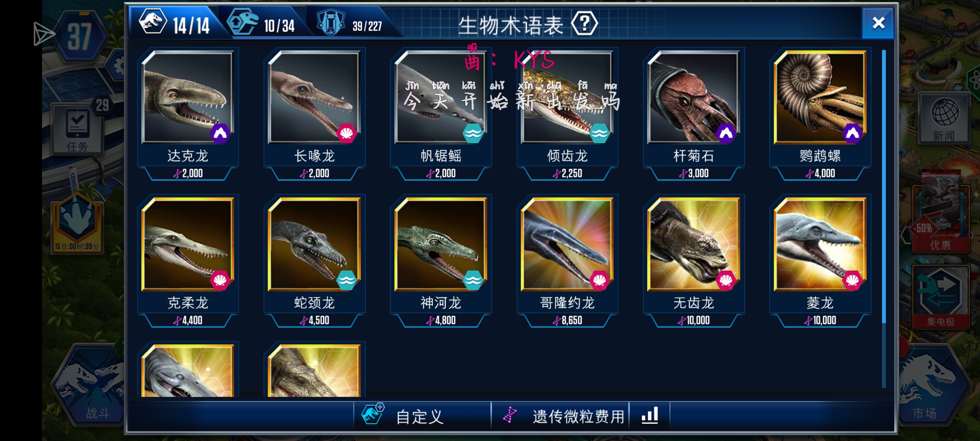The width and height of the screenshot is (980, 441).
Task: Open the 新闻 news globe icon
Action: point(944,118)
